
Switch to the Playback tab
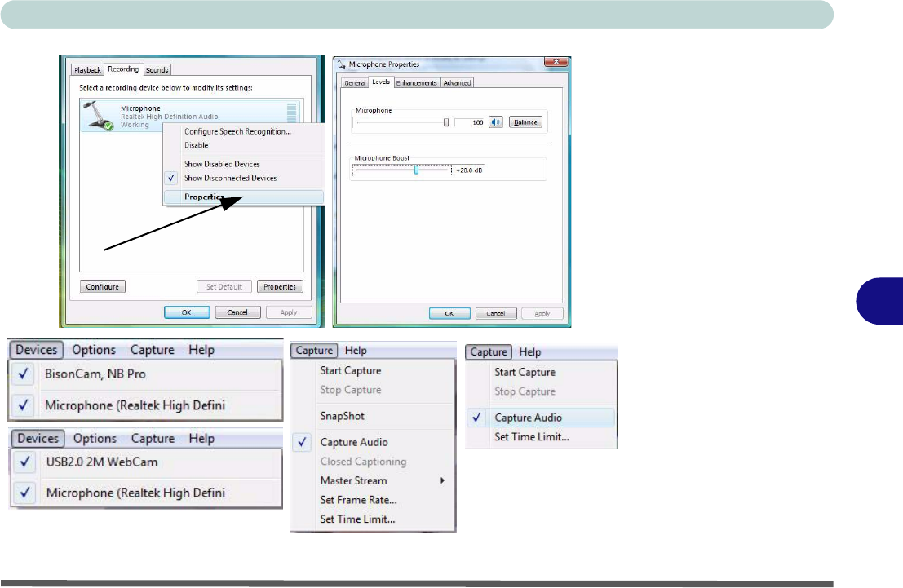(x=87, y=69)
